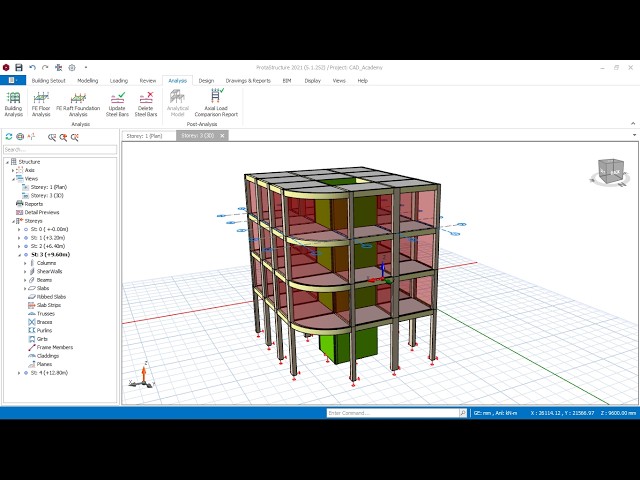Save the project with the floppy icon
The height and width of the screenshot is (480, 640).
click(19, 67)
